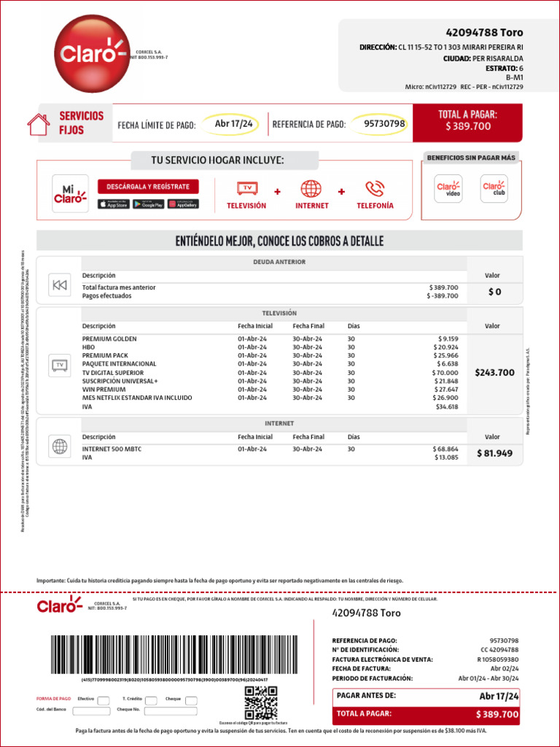Click the Beneficios Sin Pagar Más heading
The height and width of the screenshot is (747, 560).
click(470, 158)
